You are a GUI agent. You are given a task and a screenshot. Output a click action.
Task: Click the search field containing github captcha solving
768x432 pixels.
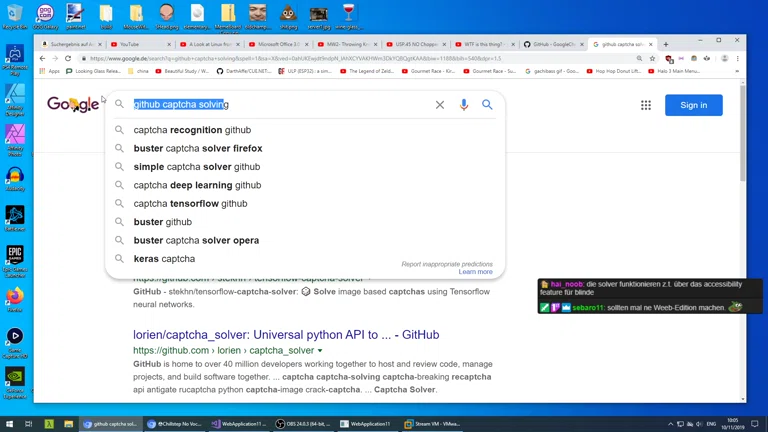point(279,104)
